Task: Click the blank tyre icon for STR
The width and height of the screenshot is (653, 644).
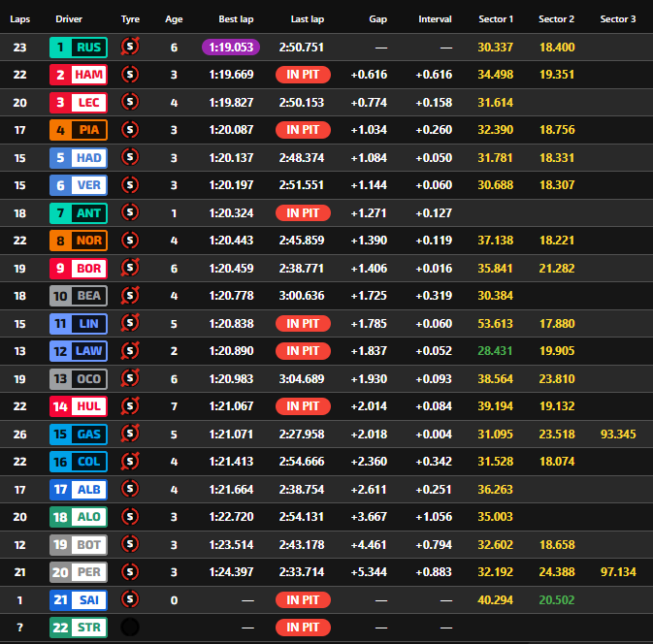Action: [130, 628]
